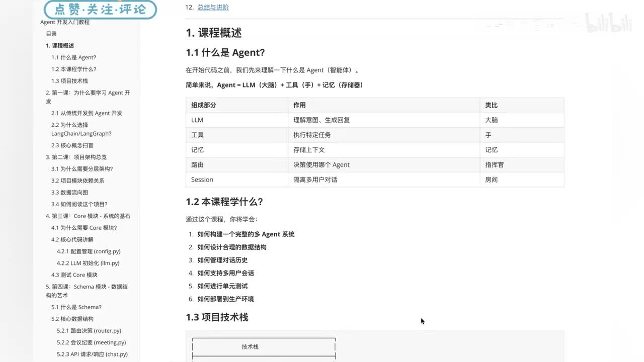Screen dimensions: 644x362
Task: Select 2.1 从传统开发到 Agent 开发
Action: 87,113
